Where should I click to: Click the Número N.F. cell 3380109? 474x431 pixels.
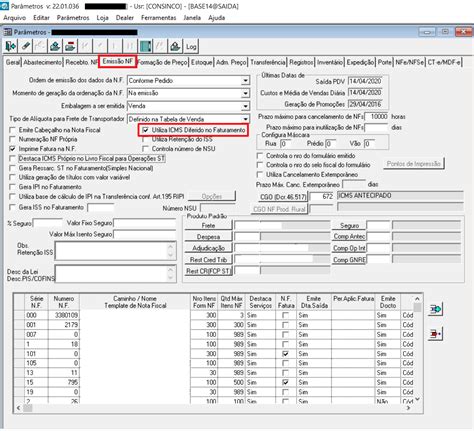click(x=64, y=315)
